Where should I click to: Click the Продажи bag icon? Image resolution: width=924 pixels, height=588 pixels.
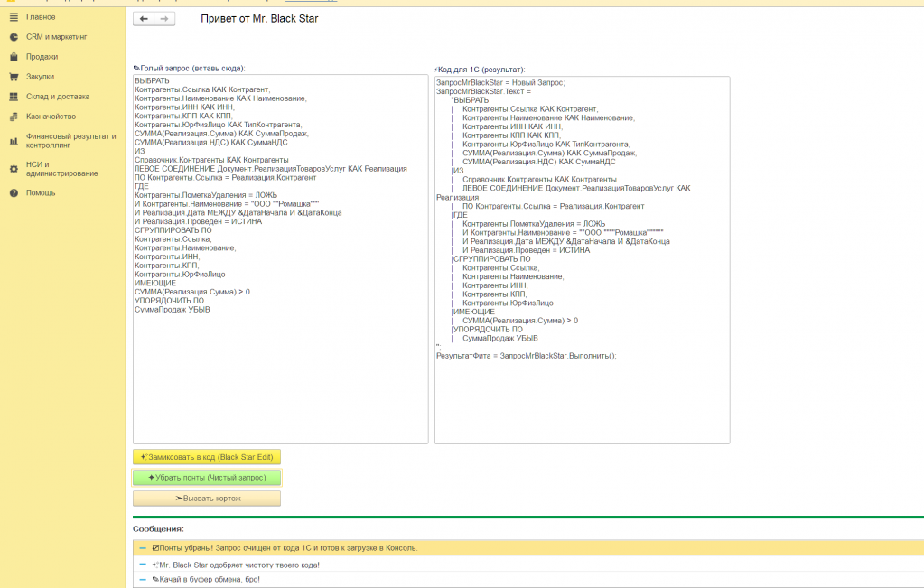14,57
